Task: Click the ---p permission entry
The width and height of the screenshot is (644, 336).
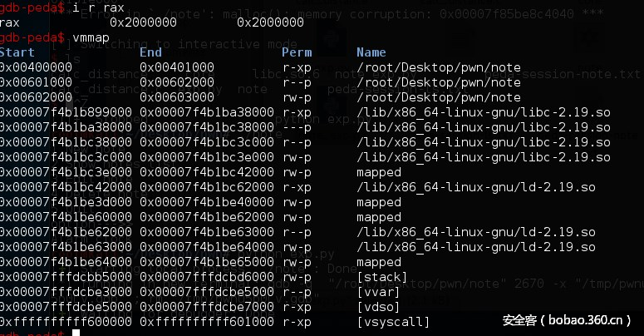Action: point(297,127)
